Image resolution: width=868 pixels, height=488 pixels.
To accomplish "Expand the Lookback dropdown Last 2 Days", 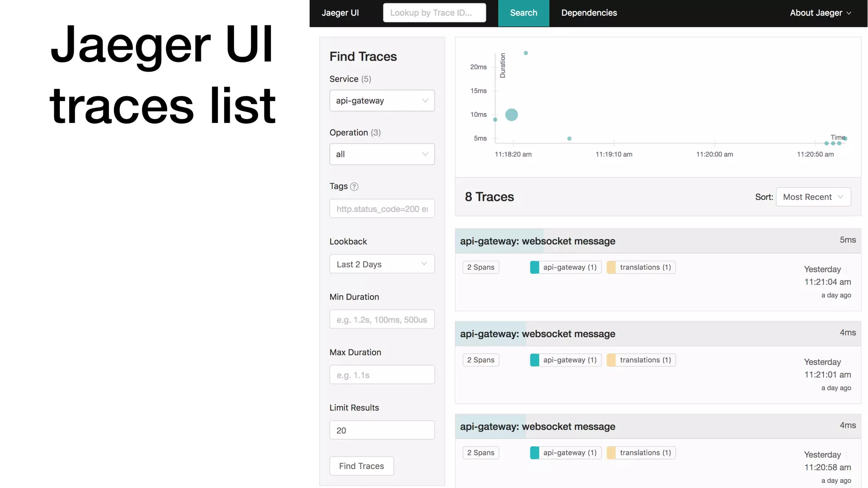I will [x=382, y=264].
